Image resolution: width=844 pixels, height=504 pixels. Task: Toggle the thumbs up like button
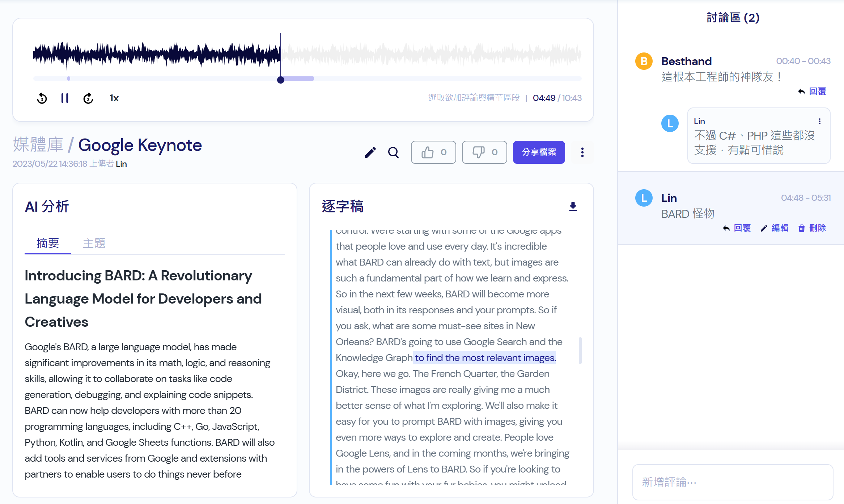pyautogui.click(x=433, y=152)
